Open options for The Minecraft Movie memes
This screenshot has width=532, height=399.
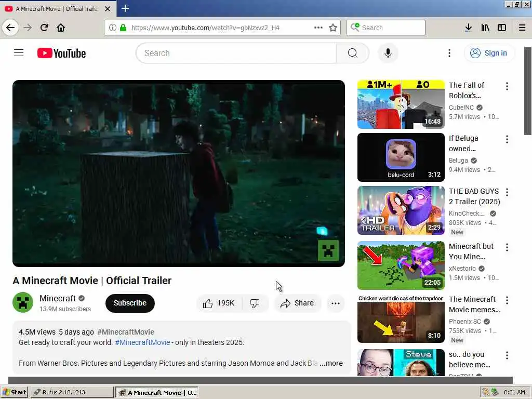point(507,300)
